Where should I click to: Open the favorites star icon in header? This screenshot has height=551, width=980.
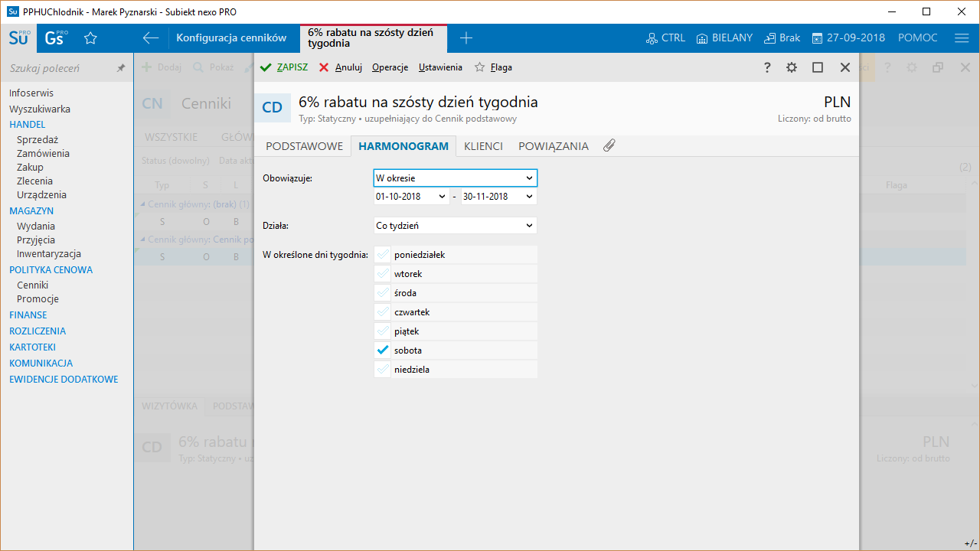[90, 38]
